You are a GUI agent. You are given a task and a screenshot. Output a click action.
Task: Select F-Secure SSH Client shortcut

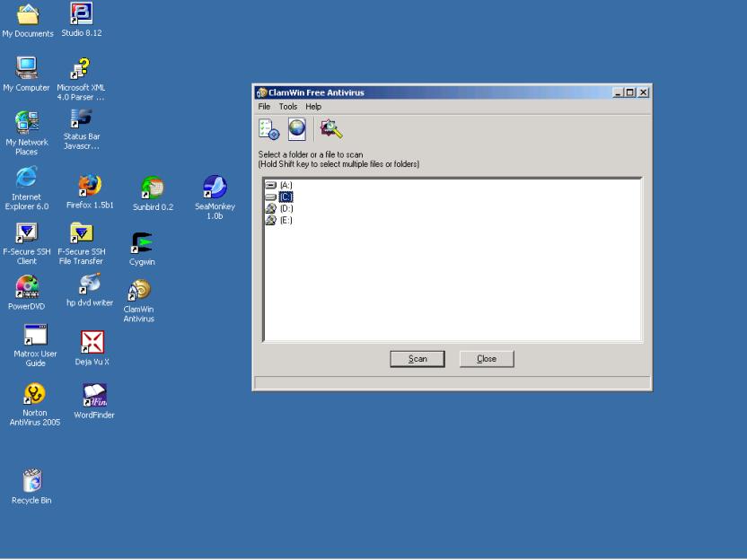(27, 244)
